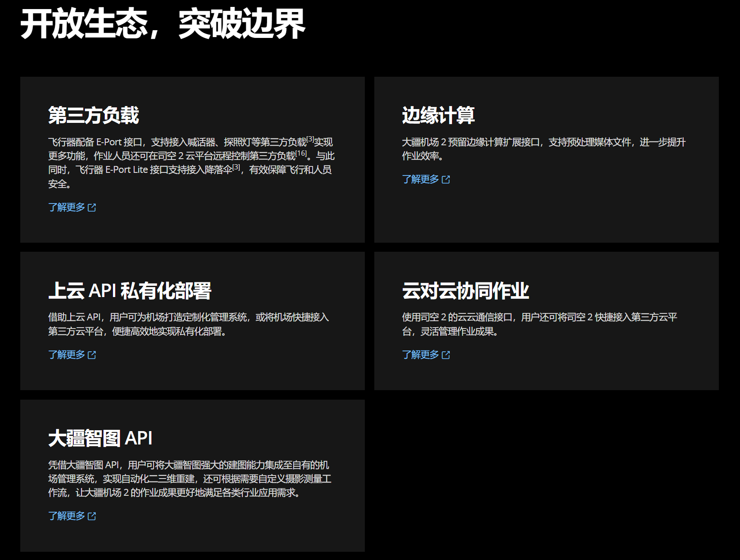The width and height of the screenshot is (740, 560).
Task: Click description starting 使用司空 2 的云云通信接口
Action: pyautogui.click(x=540, y=324)
